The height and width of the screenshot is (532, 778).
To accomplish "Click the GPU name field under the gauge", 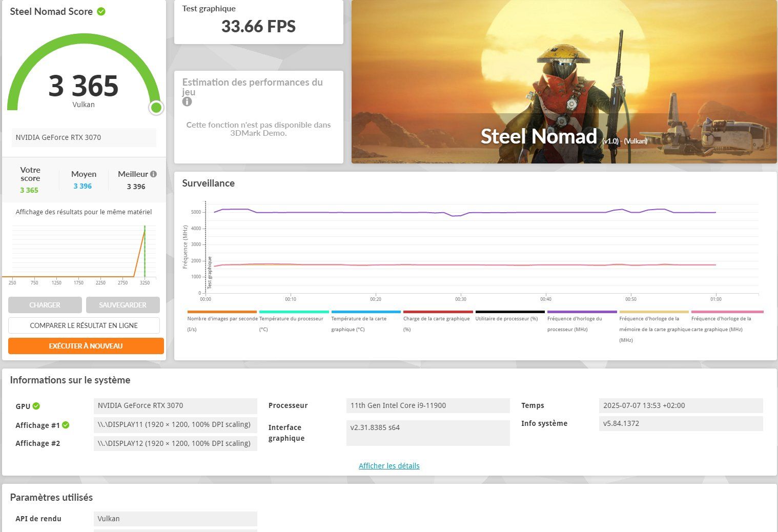I will pos(84,137).
